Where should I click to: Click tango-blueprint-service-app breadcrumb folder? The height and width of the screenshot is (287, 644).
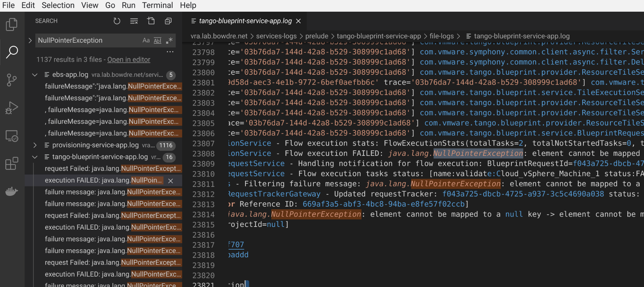[379, 36]
